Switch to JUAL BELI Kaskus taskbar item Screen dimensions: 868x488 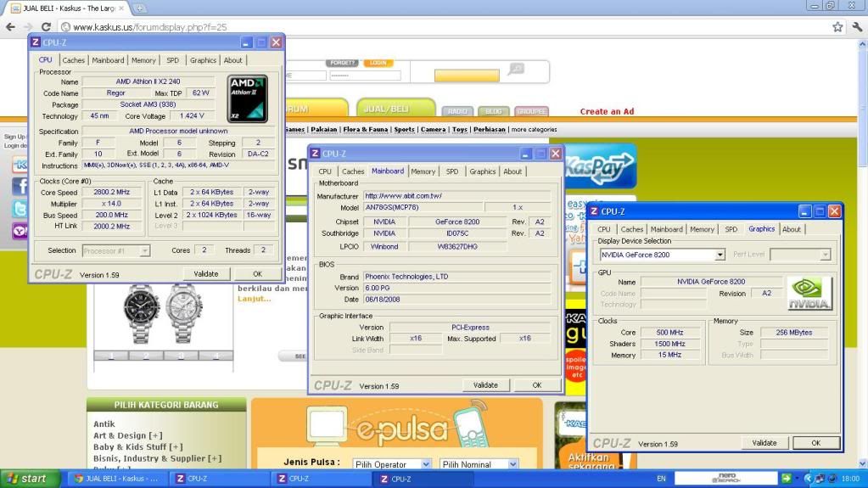117,478
